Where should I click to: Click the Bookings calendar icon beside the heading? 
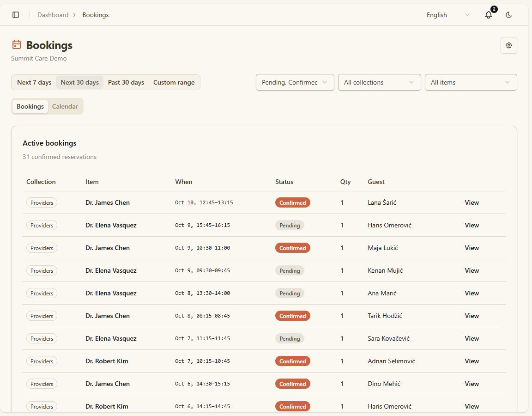16,44
